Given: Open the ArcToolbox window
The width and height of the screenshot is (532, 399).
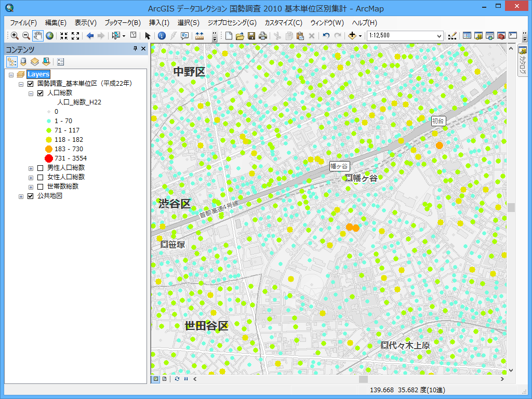Looking at the screenshot, I should (501, 36).
